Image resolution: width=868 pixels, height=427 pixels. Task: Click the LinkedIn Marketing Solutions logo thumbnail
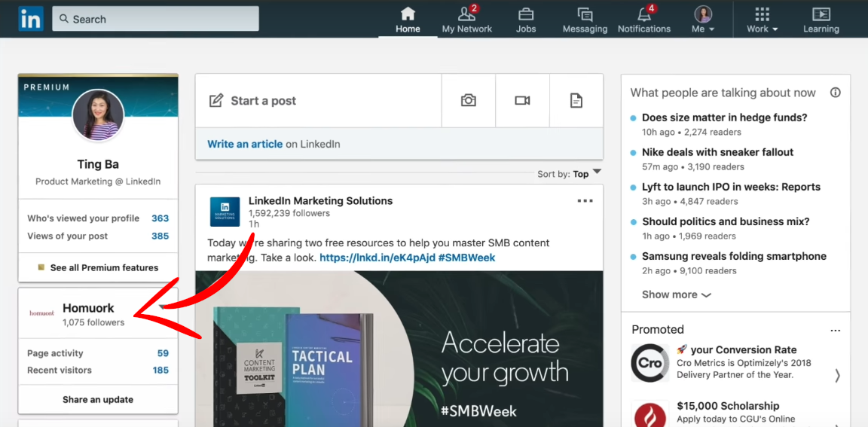225,212
